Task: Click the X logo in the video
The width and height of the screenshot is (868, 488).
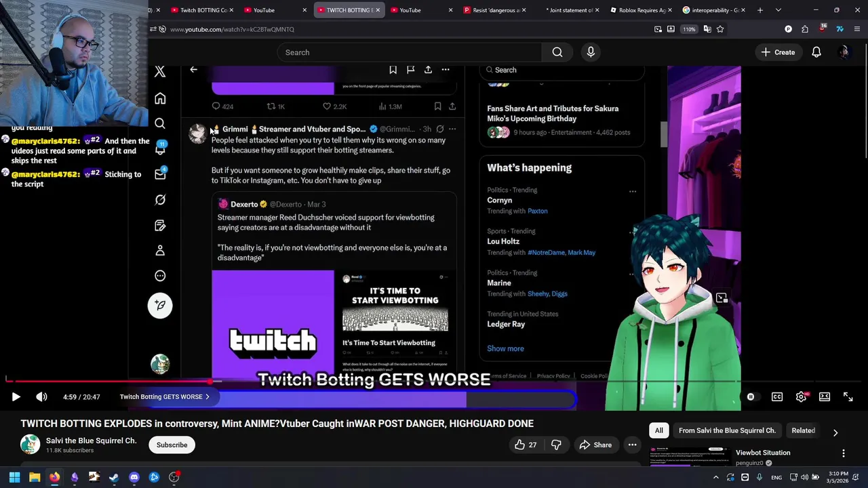Action: pyautogui.click(x=160, y=71)
